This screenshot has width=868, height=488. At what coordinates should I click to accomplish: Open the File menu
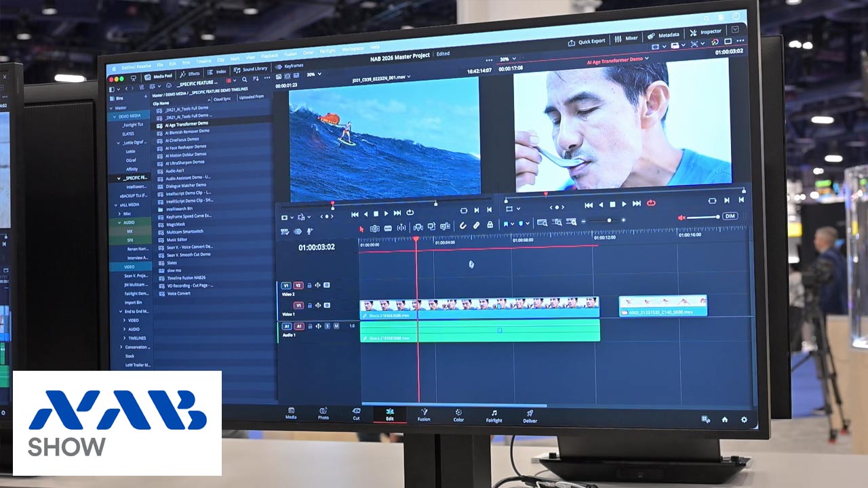[160, 64]
